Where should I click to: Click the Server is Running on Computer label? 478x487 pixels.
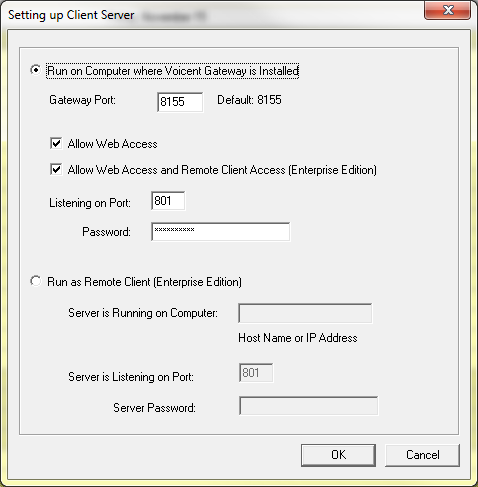pos(143,313)
